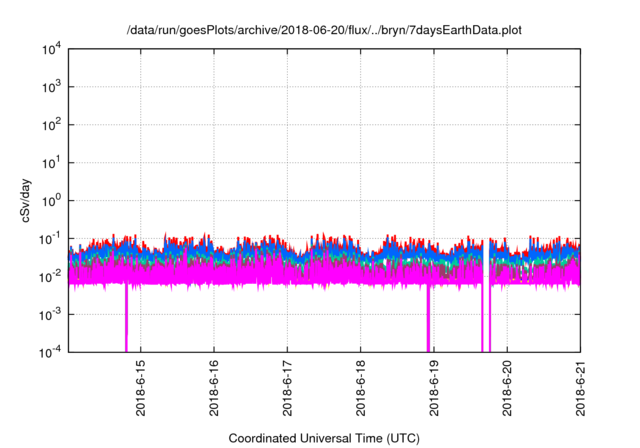Screen dimensions: 640x448
Task: Click the 2018-6-16 date tick label
Action: pos(214,388)
